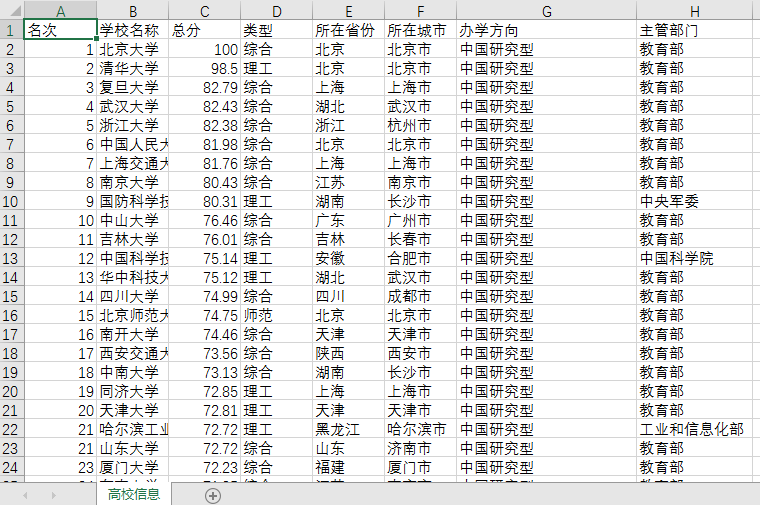The height and width of the screenshot is (505, 760).
Task: Select the 合肥市 cell
Action: [x=420, y=258]
